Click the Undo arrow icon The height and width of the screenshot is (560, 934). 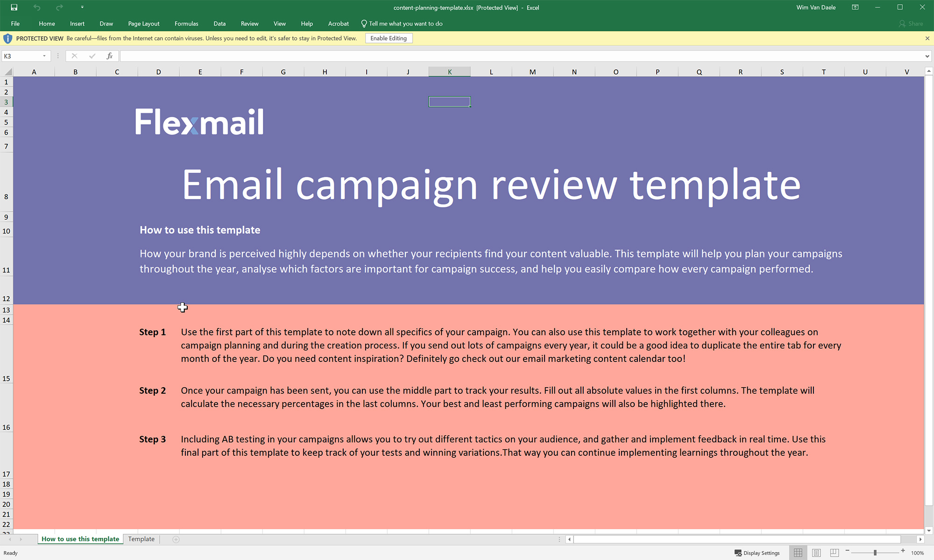[x=37, y=7]
